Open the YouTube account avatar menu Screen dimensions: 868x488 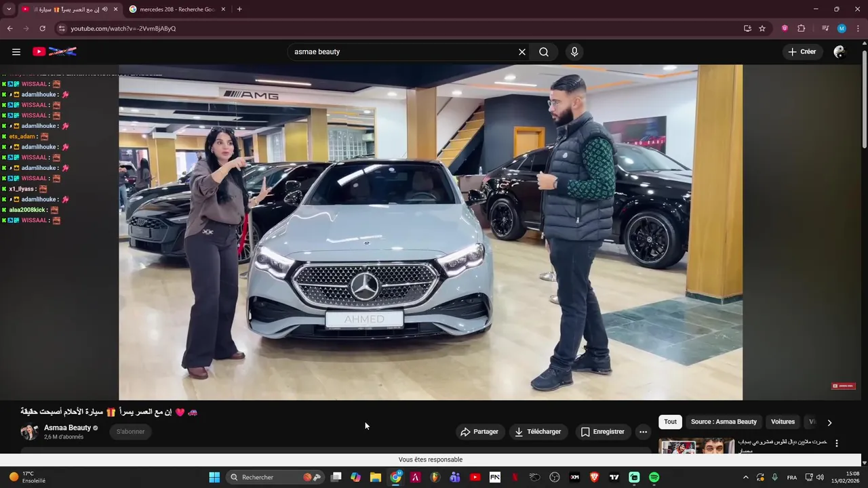point(840,52)
